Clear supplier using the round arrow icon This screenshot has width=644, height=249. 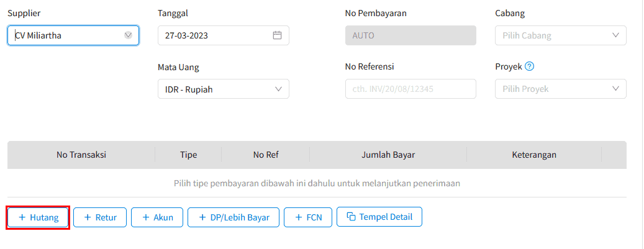coord(128,35)
